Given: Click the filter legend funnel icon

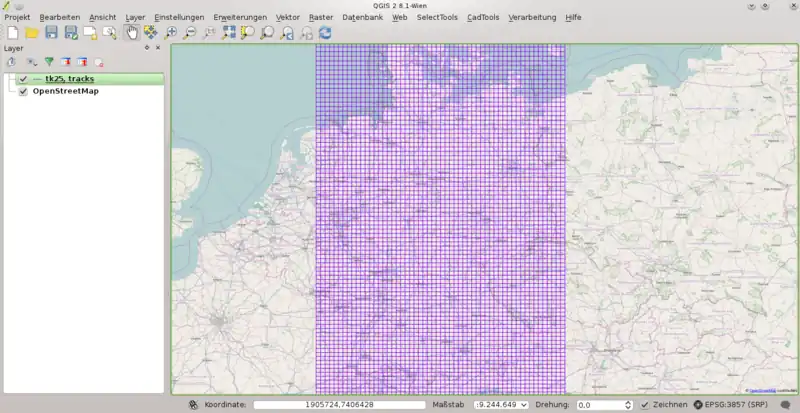Looking at the screenshot, I should (48, 62).
